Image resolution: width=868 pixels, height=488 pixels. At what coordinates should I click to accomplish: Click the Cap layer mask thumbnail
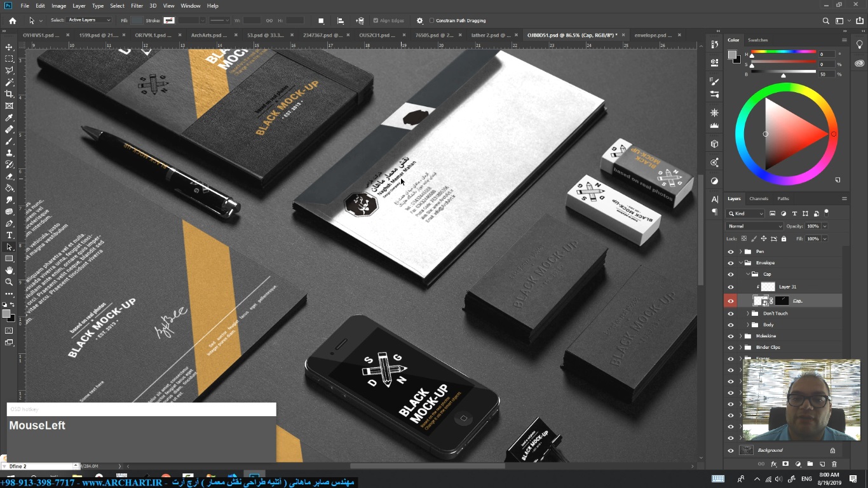(x=782, y=301)
